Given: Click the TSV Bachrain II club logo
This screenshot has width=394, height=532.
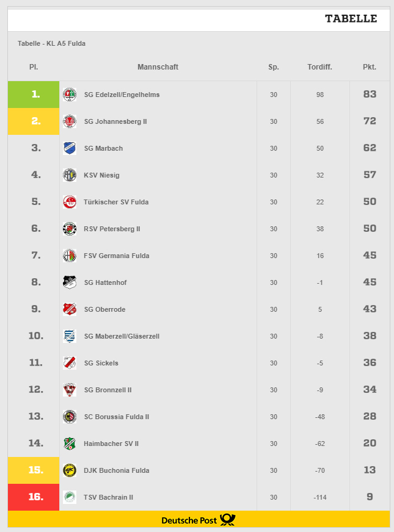Looking at the screenshot, I should [70, 497].
